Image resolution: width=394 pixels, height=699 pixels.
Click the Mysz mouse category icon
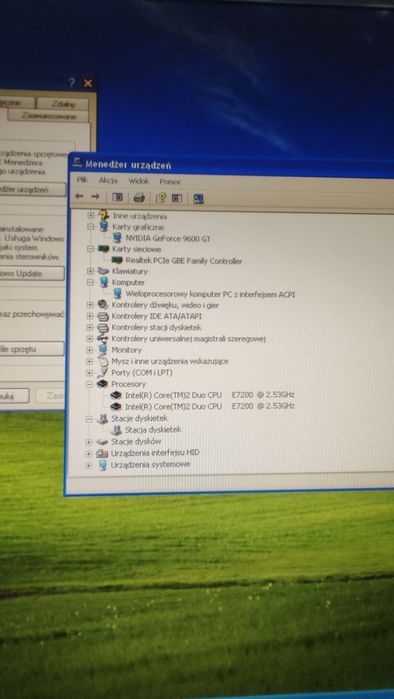[x=103, y=361]
